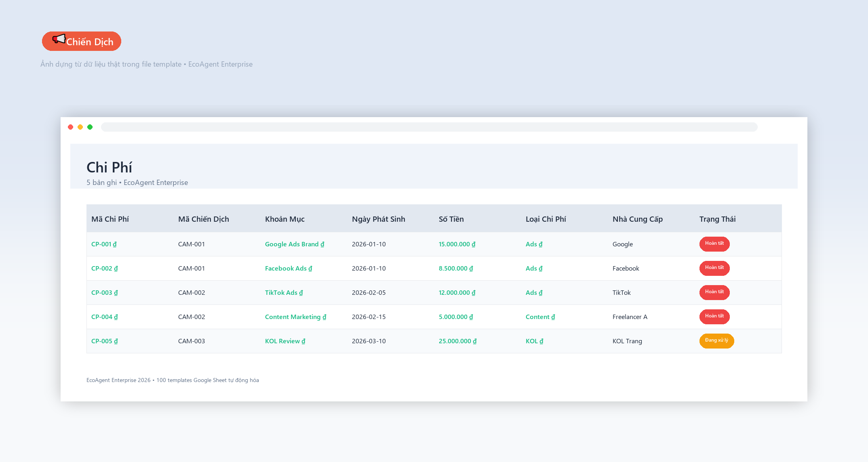Click the CAM-003 campaign code cell
Image resolution: width=868 pixels, height=462 pixels.
point(192,341)
